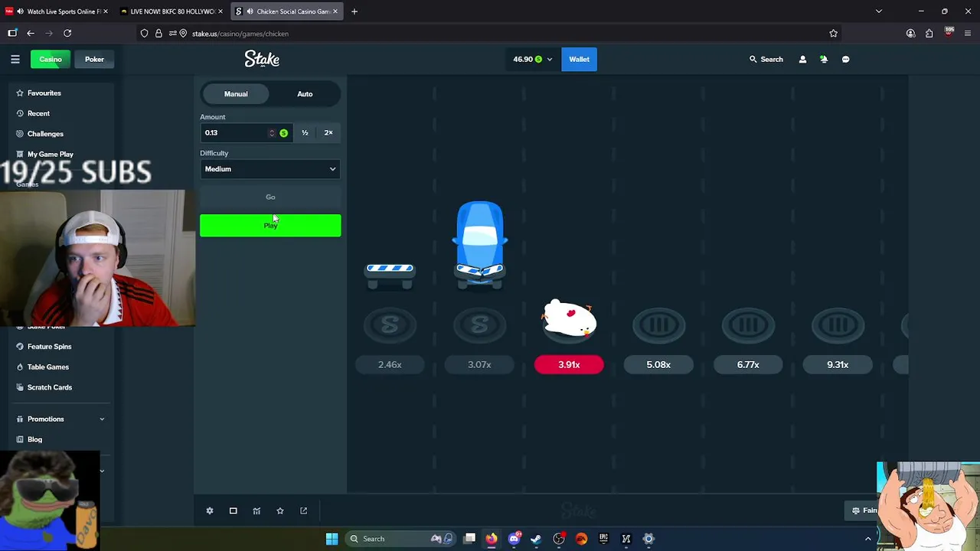Click the 9.31x multiplier tile

coord(838,364)
